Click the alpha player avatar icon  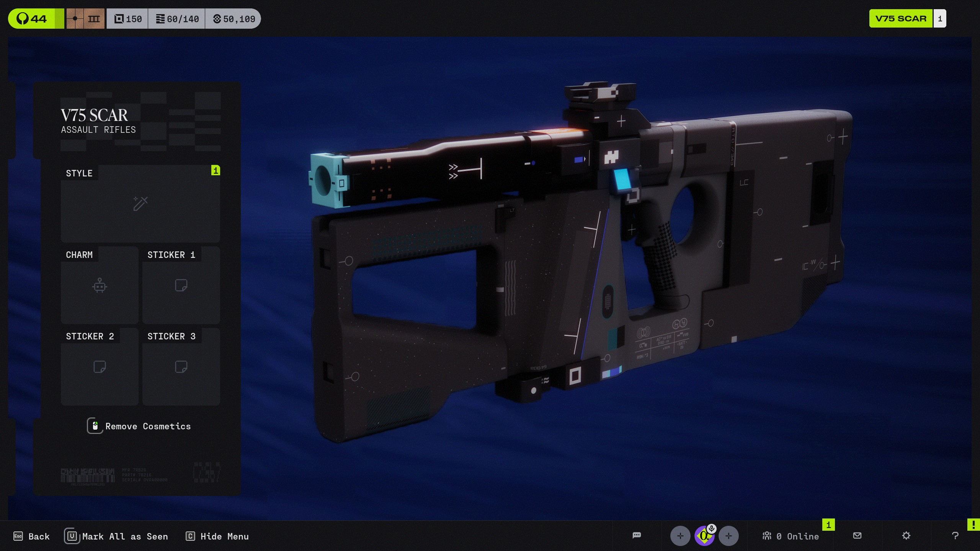[x=703, y=536]
